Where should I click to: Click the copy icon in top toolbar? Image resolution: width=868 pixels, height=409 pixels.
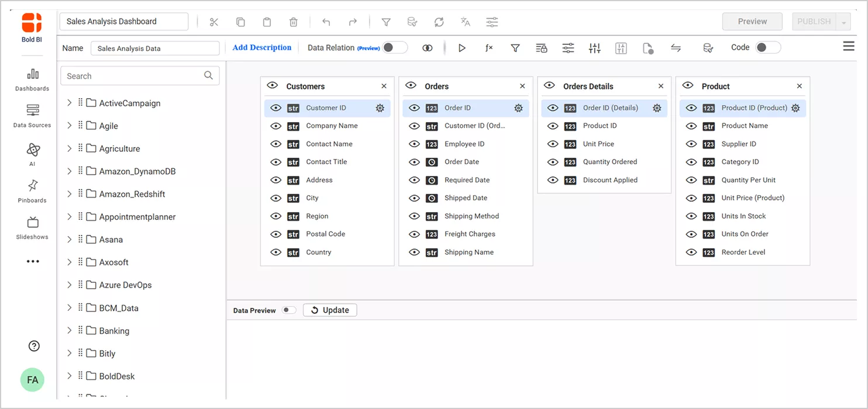(x=240, y=22)
